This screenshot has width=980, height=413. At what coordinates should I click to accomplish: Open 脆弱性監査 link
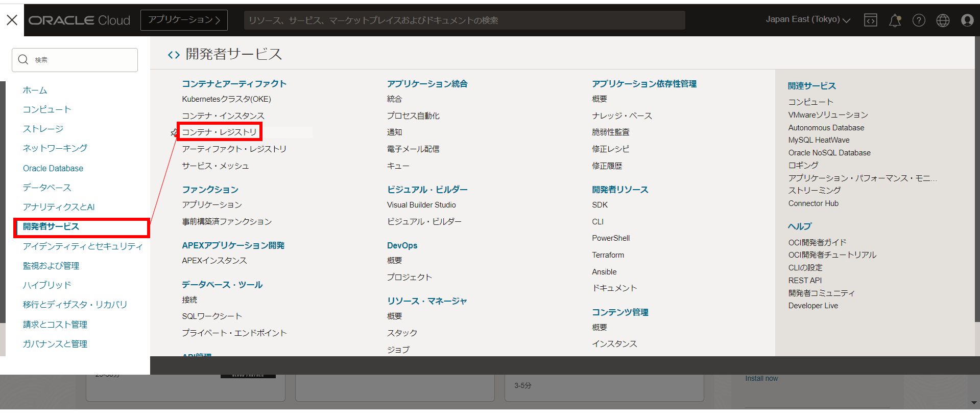click(611, 132)
